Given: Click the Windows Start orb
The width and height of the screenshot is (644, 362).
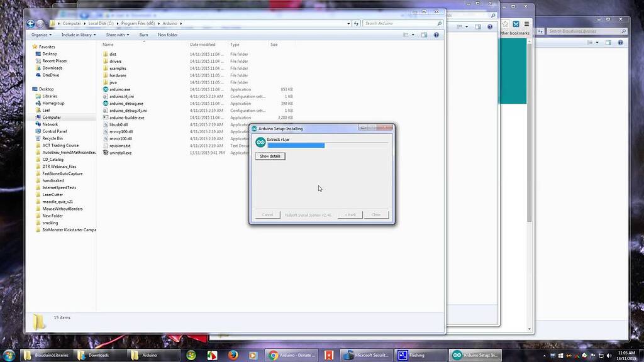Looking at the screenshot, I should click(9, 355).
